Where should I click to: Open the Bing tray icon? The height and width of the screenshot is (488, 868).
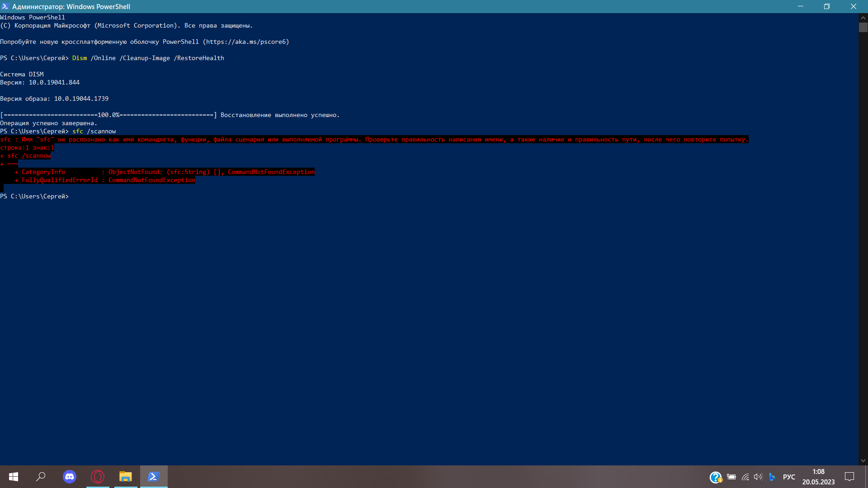coord(772,477)
